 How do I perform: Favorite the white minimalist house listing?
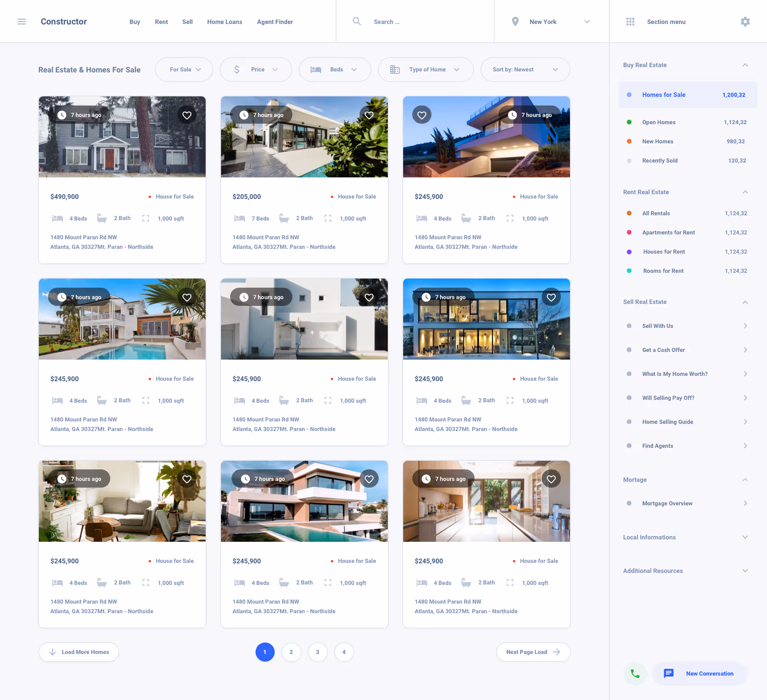tap(369, 297)
